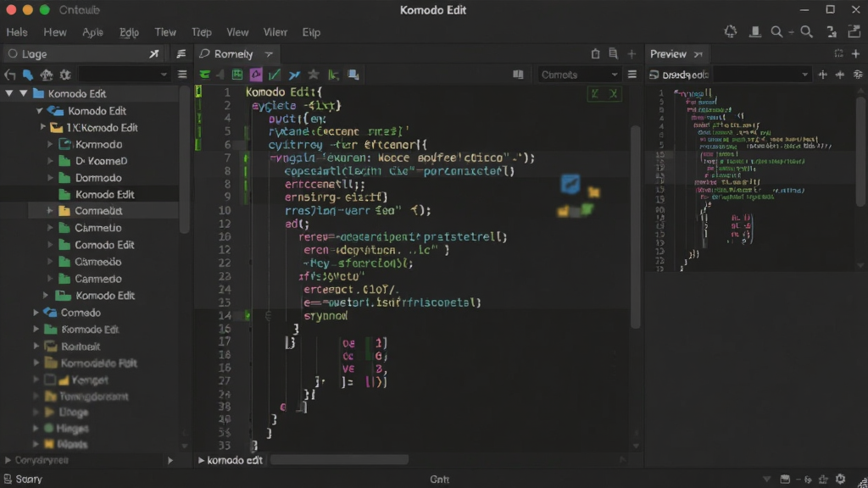Click the list lines icon right of the Loge bar
The width and height of the screenshot is (868, 488).
tap(181, 53)
